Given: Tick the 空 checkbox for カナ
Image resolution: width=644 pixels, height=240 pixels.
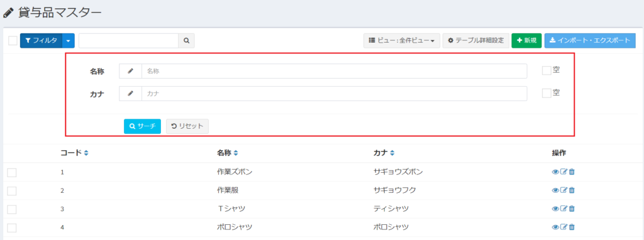Looking at the screenshot, I should pos(547,93).
